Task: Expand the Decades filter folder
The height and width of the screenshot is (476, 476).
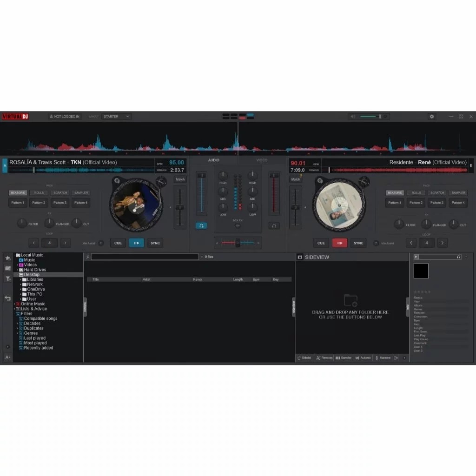Action: tap(18, 324)
